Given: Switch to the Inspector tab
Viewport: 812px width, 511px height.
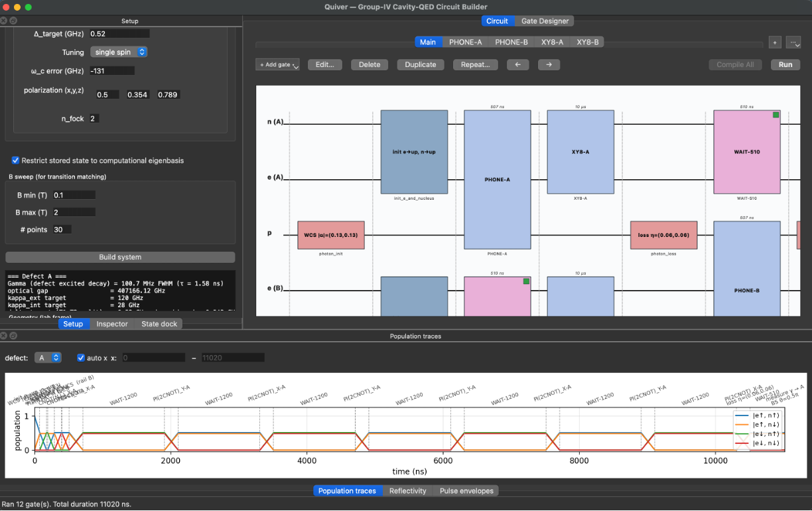Looking at the screenshot, I should click(x=111, y=324).
